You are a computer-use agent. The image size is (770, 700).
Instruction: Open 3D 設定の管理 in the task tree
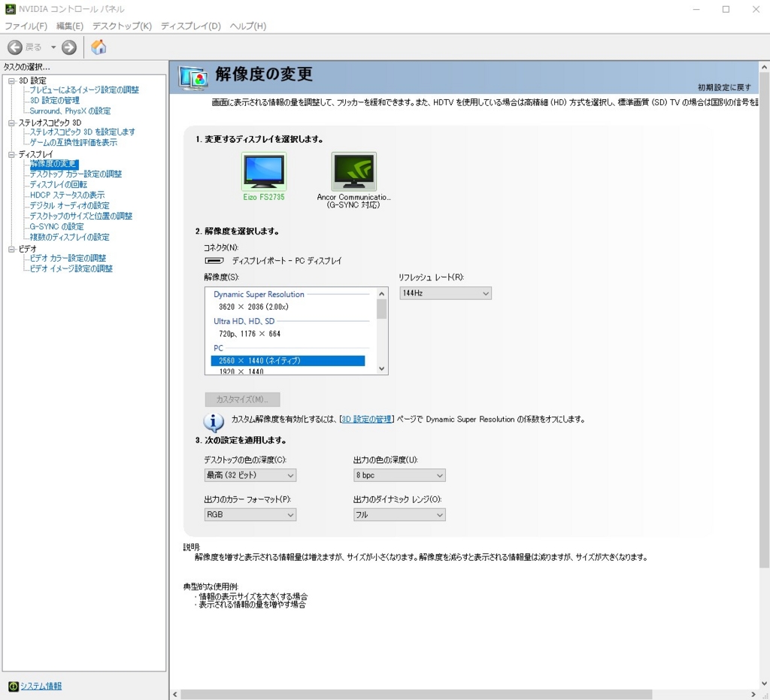[54, 100]
